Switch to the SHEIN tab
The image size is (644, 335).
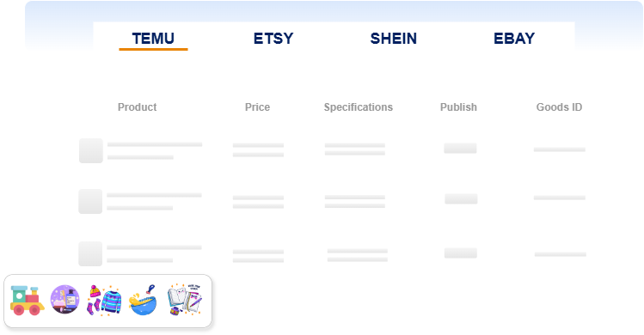click(x=394, y=39)
